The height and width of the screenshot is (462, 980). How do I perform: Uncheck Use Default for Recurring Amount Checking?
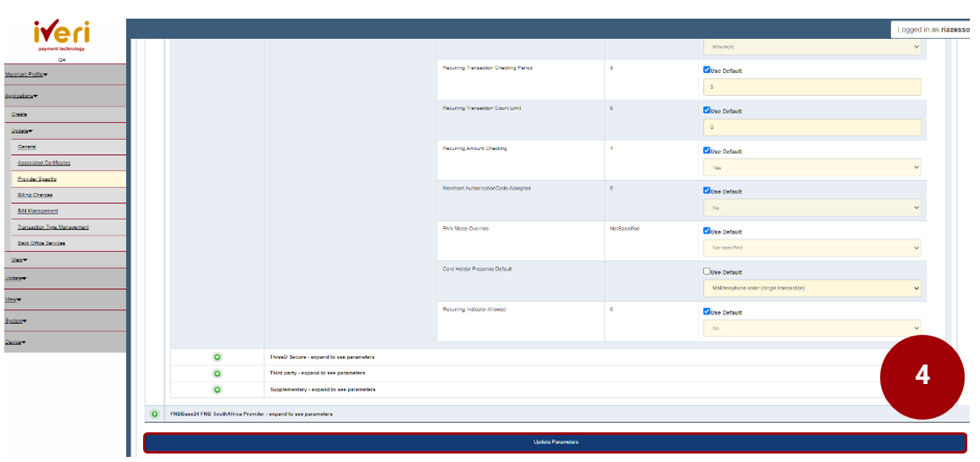coord(707,151)
